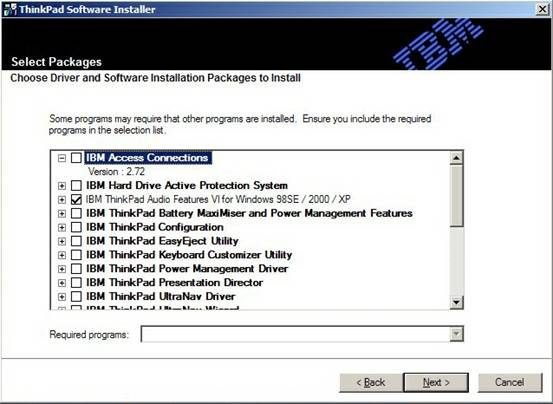Uncheck IBM ThinkPad Audio Features VI checkbox
Image resolution: width=553 pixels, height=404 pixels.
pos(76,200)
